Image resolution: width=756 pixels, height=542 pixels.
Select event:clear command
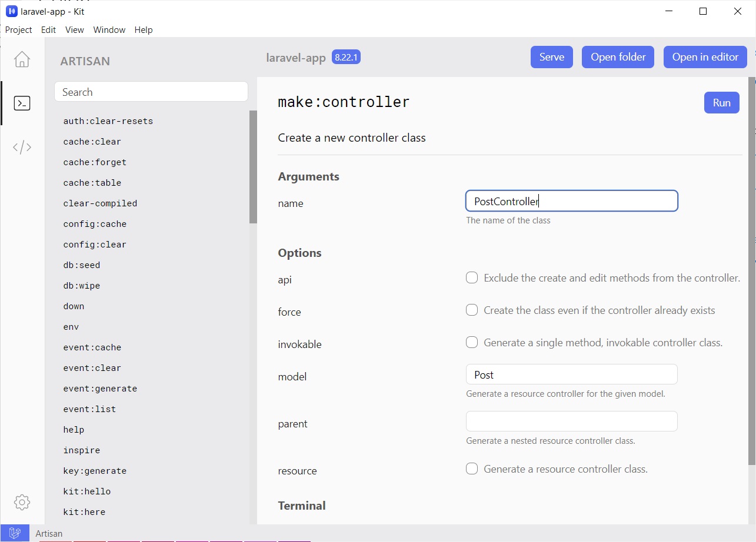click(92, 368)
